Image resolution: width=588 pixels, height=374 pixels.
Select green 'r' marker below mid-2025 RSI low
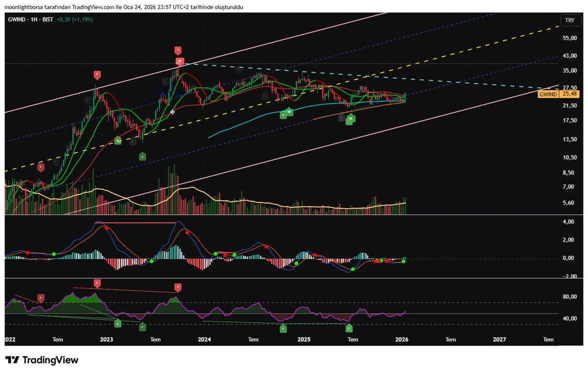pyautogui.click(x=349, y=328)
